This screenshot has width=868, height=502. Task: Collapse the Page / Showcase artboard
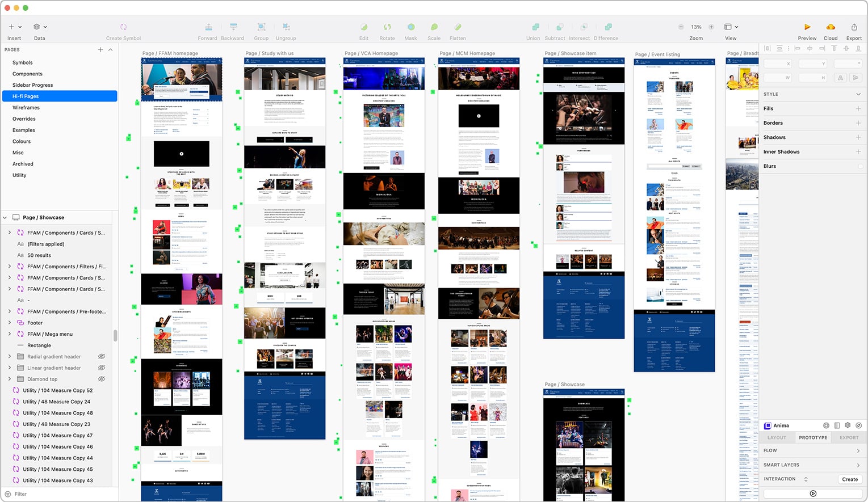coord(5,218)
